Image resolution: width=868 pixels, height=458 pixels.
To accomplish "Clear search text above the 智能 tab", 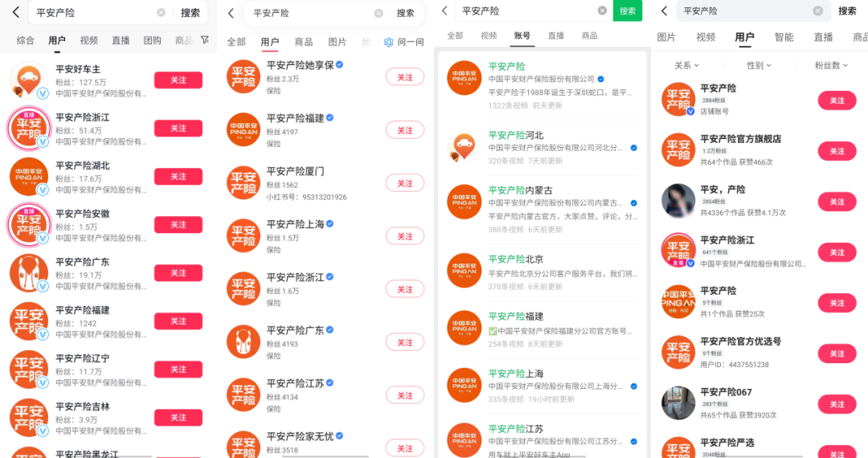I will point(817,10).
